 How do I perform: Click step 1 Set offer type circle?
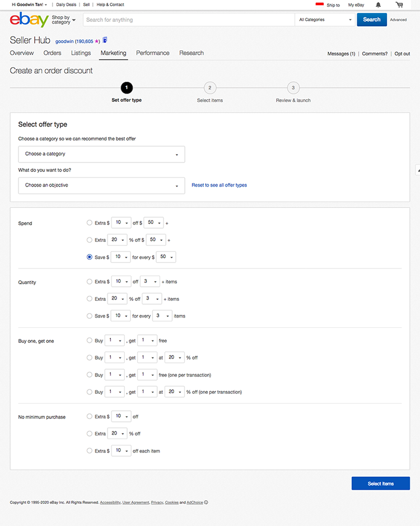[127, 88]
